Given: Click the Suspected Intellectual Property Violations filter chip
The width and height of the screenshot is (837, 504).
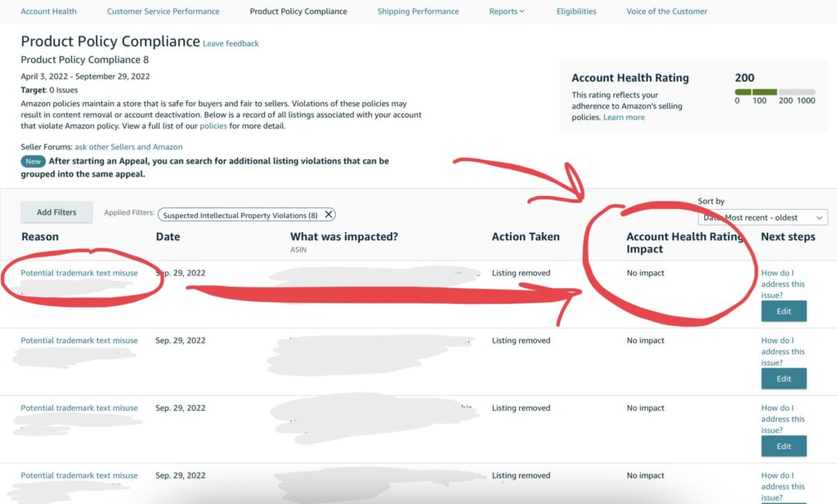Looking at the screenshot, I should [247, 215].
